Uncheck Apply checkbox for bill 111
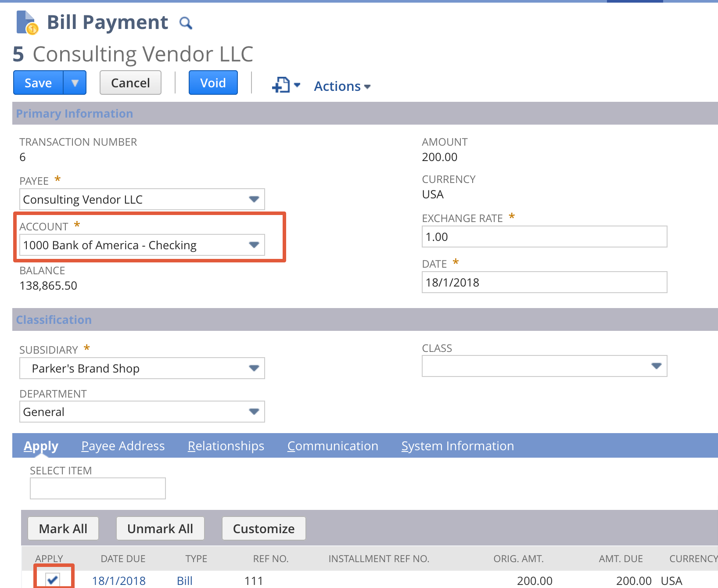The height and width of the screenshot is (588, 718). coord(53,580)
